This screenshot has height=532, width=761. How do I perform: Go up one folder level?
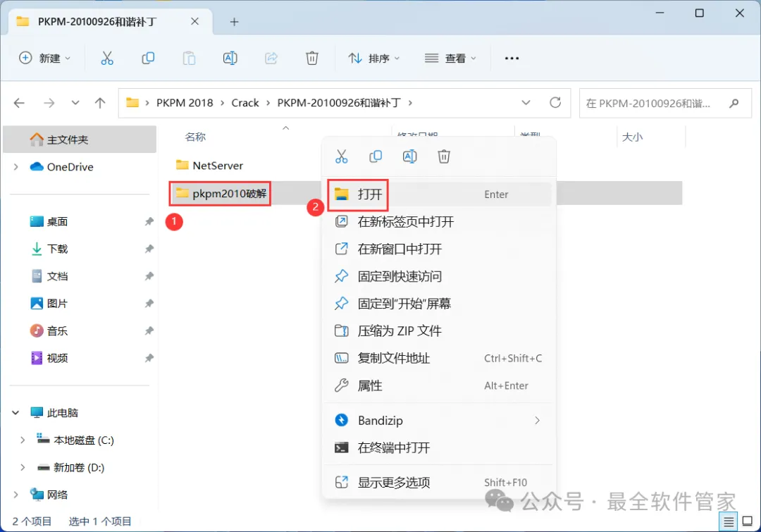click(100, 103)
